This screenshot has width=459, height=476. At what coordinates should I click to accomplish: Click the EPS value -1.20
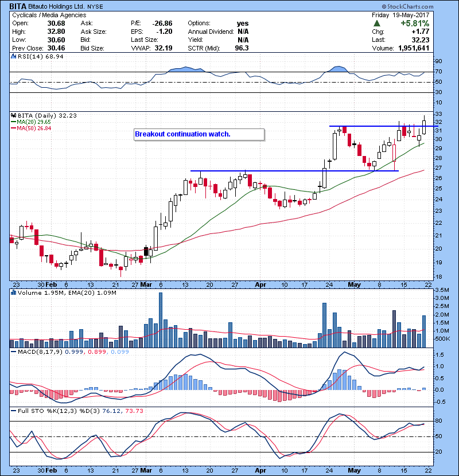(x=164, y=32)
